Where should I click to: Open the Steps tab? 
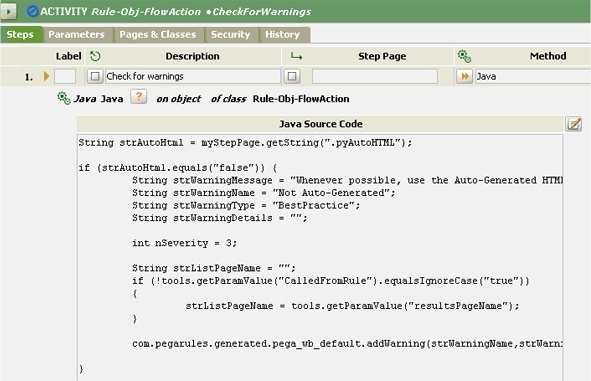tap(20, 35)
